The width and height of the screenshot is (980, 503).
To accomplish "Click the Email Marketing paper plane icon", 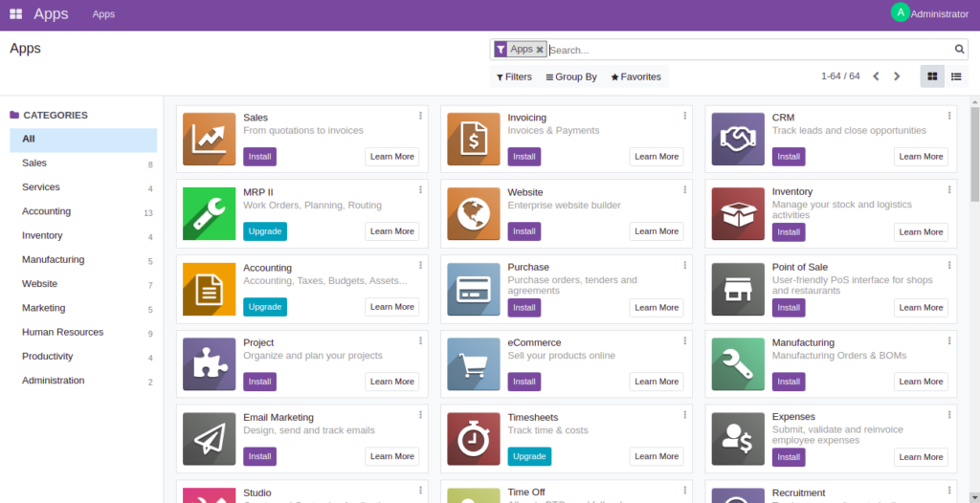I will point(209,439).
